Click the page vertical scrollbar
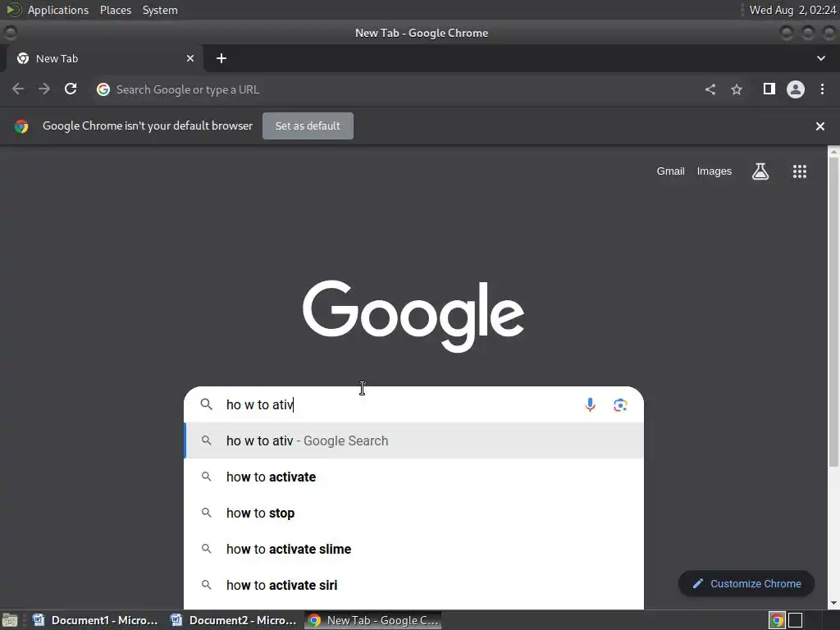This screenshot has height=630, width=840. point(833,313)
